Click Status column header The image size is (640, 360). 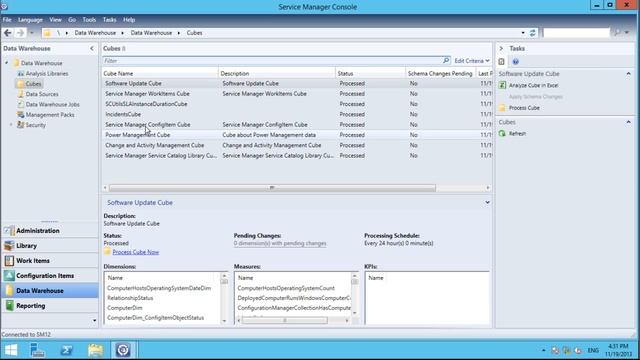click(370, 73)
